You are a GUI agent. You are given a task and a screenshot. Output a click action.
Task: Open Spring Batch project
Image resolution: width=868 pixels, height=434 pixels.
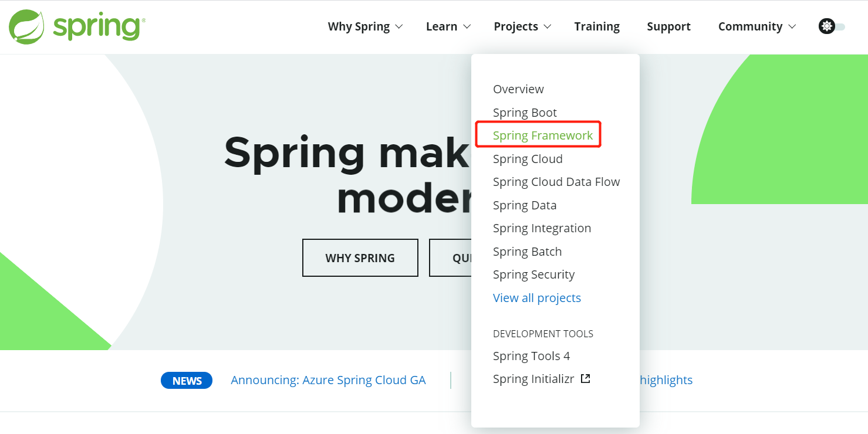pos(527,252)
